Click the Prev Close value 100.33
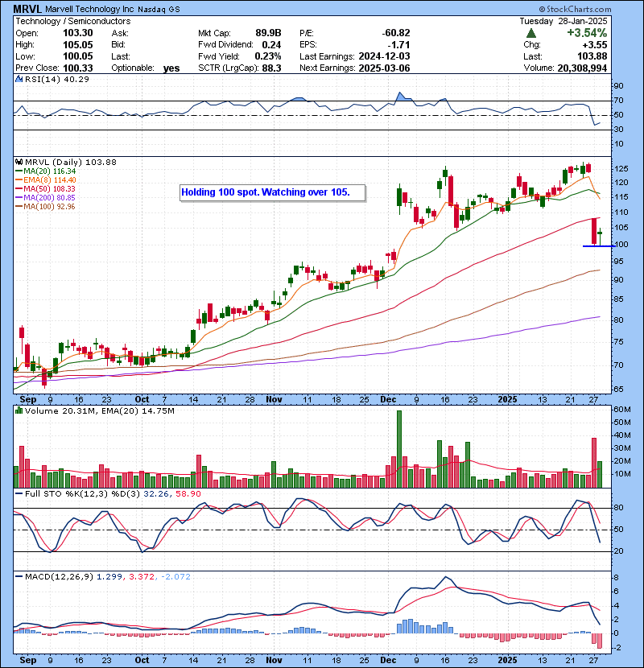Viewport: 644px width, 668px height. [78, 68]
